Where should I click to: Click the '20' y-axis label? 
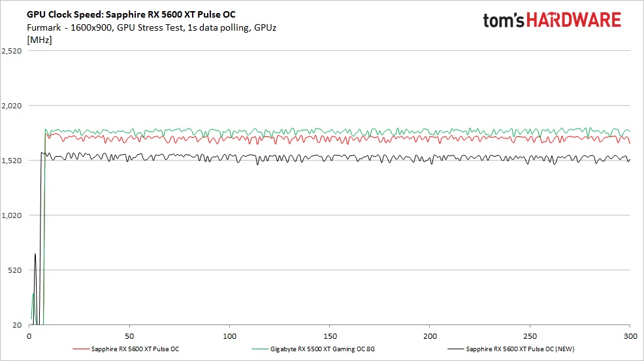[17, 325]
